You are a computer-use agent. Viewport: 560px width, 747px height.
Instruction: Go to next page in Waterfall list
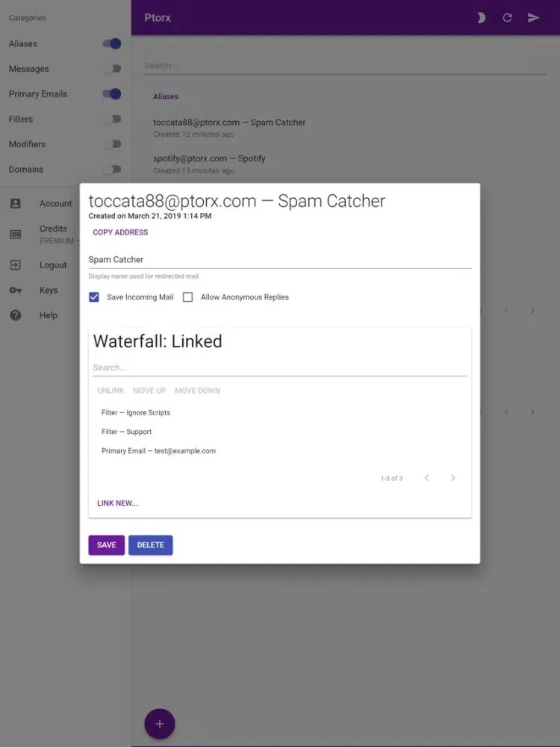coord(453,478)
